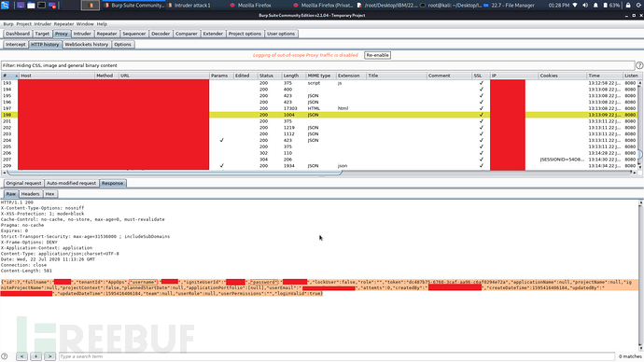The image size is (644, 362).
Task: Click the lock screen icon in the panel
Action: tap(628, 6)
